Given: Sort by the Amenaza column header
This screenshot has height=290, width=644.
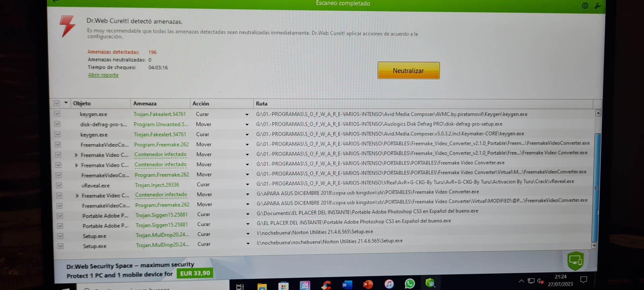Looking at the screenshot, I should click(x=160, y=103).
